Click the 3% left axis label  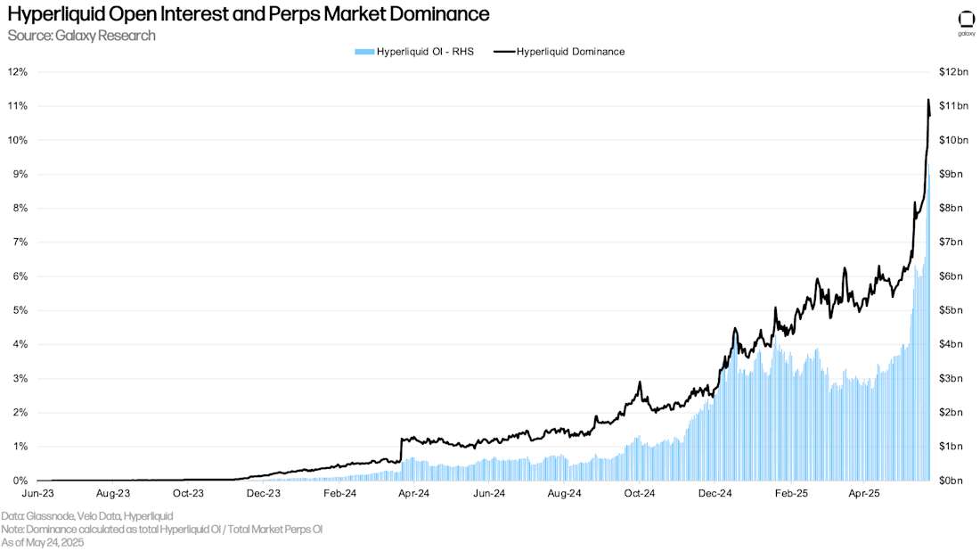coord(20,378)
